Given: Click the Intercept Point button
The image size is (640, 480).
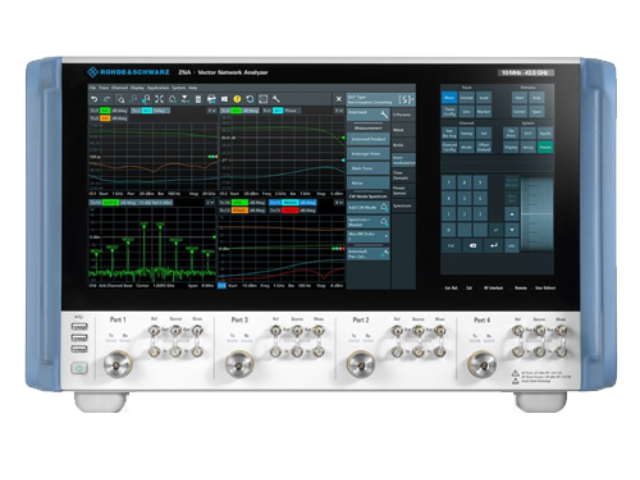Looking at the screenshot, I should [x=368, y=154].
